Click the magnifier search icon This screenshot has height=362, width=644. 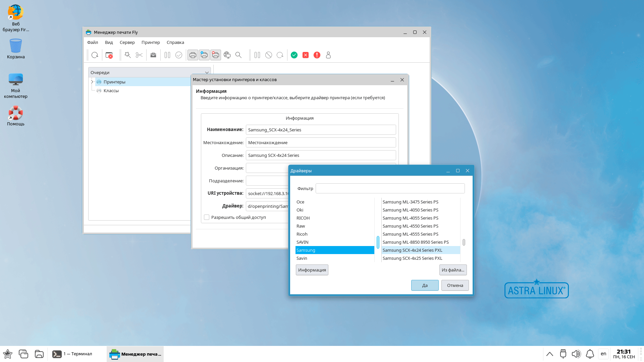point(238,55)
